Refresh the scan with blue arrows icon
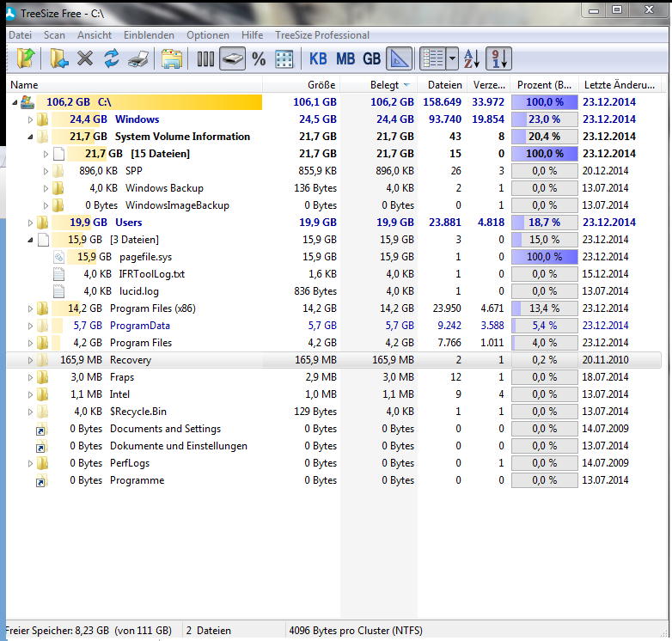 coord(112,58)
